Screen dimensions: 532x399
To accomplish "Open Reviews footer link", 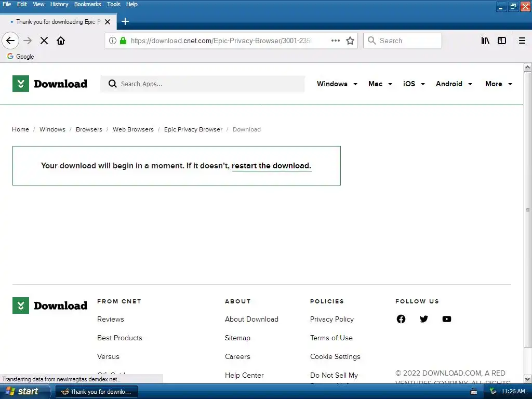I will (x=111, y=319).
